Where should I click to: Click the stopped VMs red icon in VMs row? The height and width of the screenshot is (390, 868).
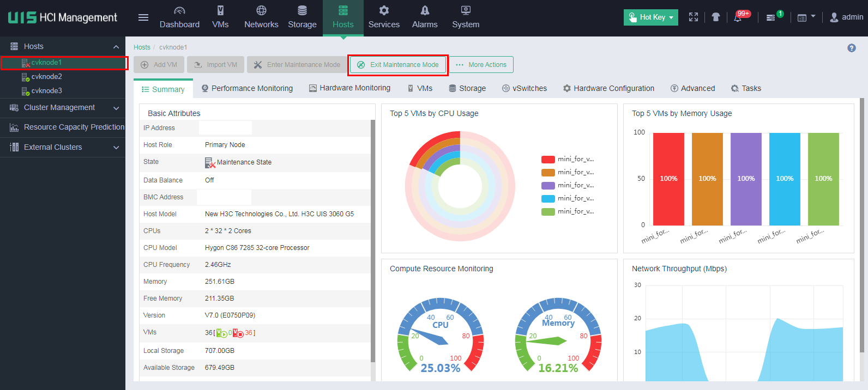[238, 333]
